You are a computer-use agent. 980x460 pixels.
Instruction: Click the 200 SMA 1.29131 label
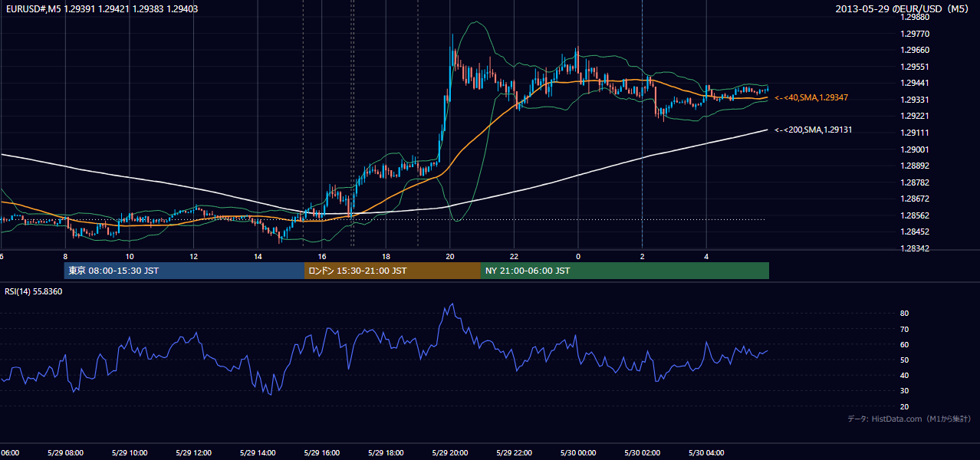point(813,130)
